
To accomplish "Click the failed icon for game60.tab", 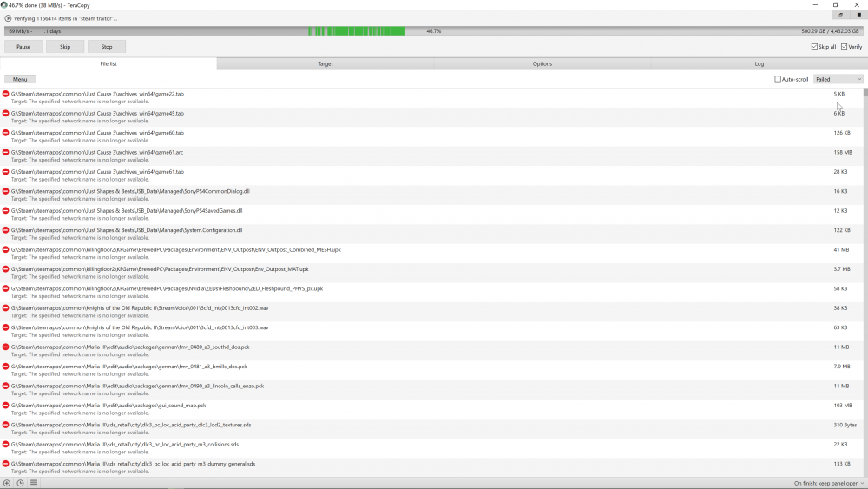I will (x=5, y=133).
